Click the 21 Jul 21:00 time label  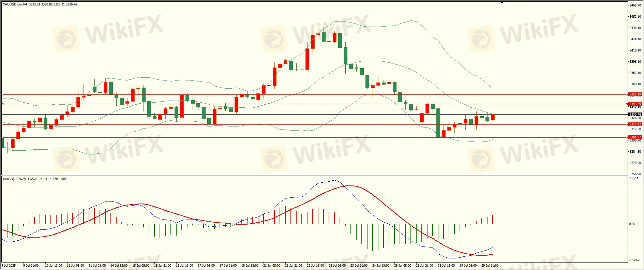point(294,266)
